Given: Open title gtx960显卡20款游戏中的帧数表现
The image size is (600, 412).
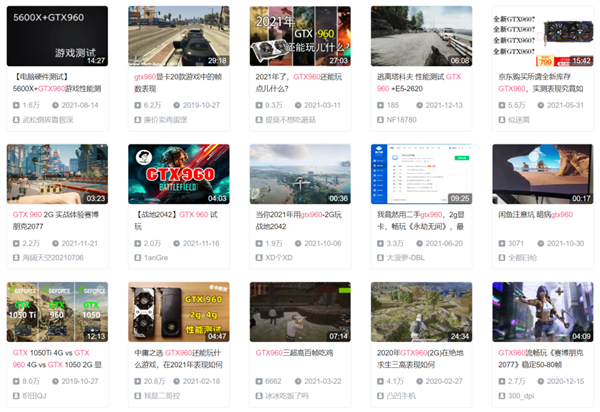Looking at the screenshot, I should [178, 83].
